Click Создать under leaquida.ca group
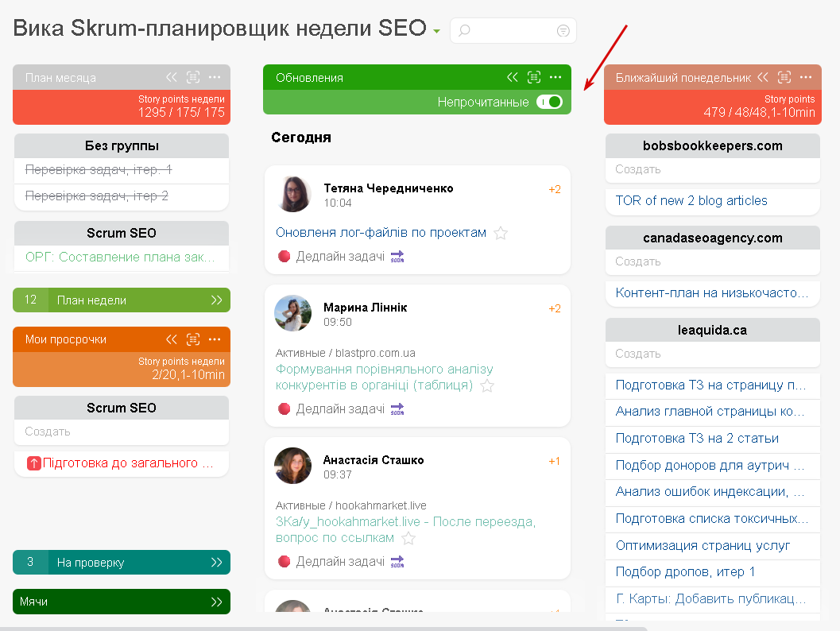The height and width of the screenshot is (631, 840). point(637,354)
